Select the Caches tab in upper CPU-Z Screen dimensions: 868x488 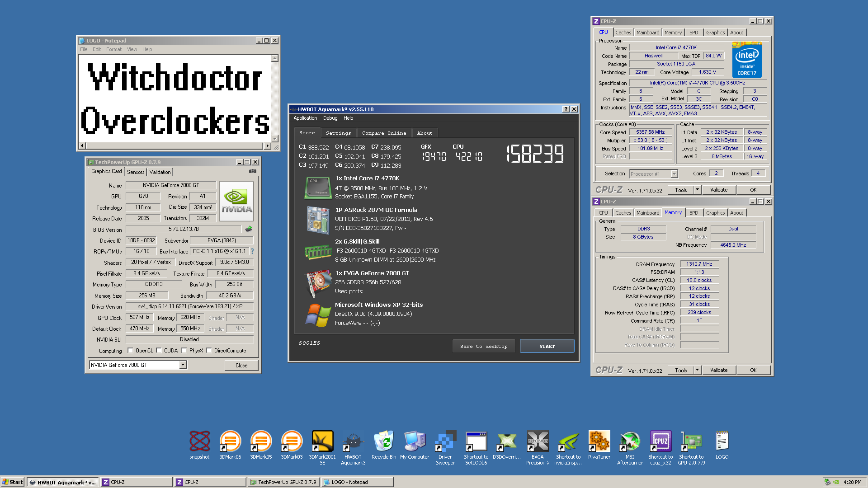[x=623, y=33]
